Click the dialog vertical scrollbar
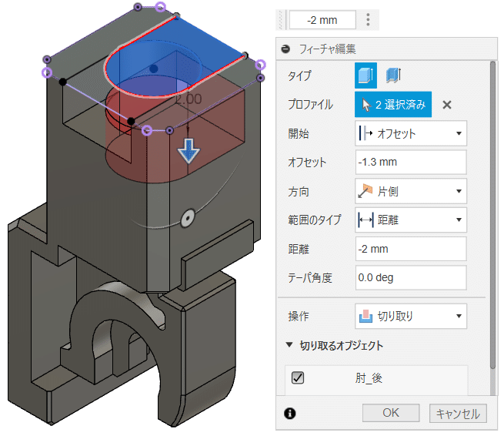504x436 pixels. [x=492, y=215]
